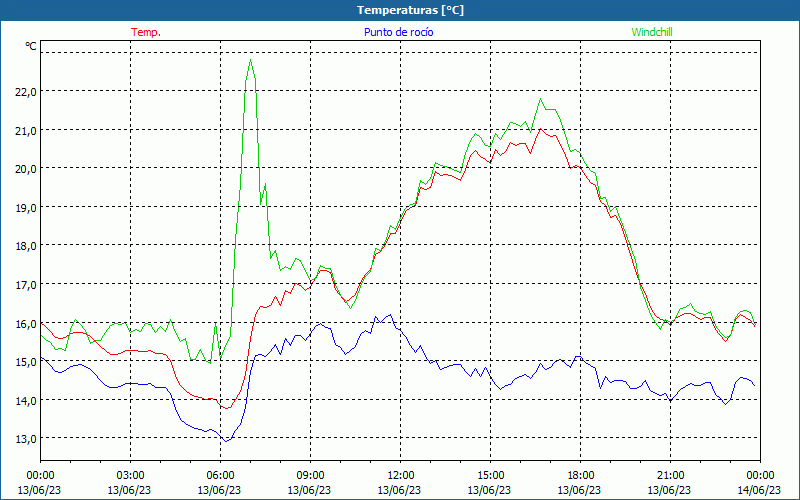Click the 18,0 y-axis value

click(26, 246)
